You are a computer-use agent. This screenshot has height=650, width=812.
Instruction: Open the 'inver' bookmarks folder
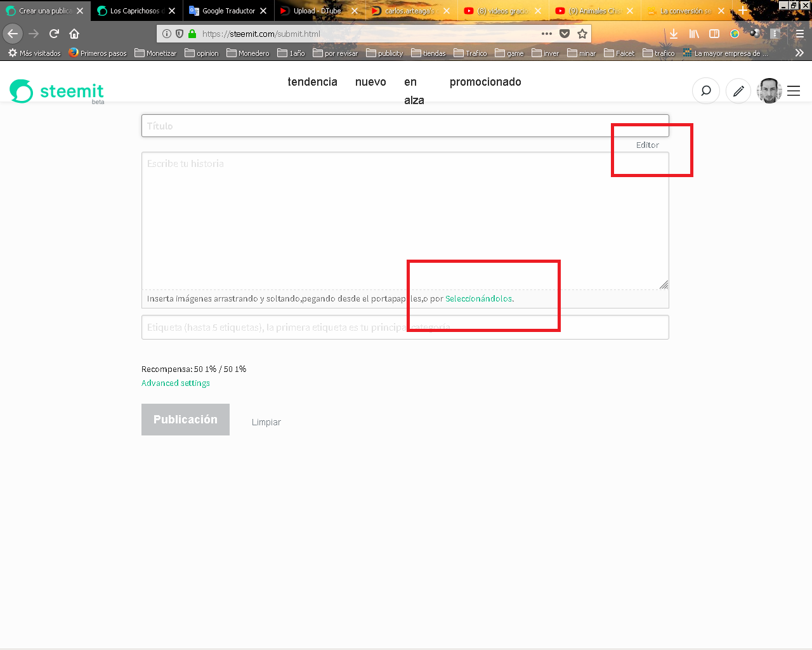tap(546, 53)
